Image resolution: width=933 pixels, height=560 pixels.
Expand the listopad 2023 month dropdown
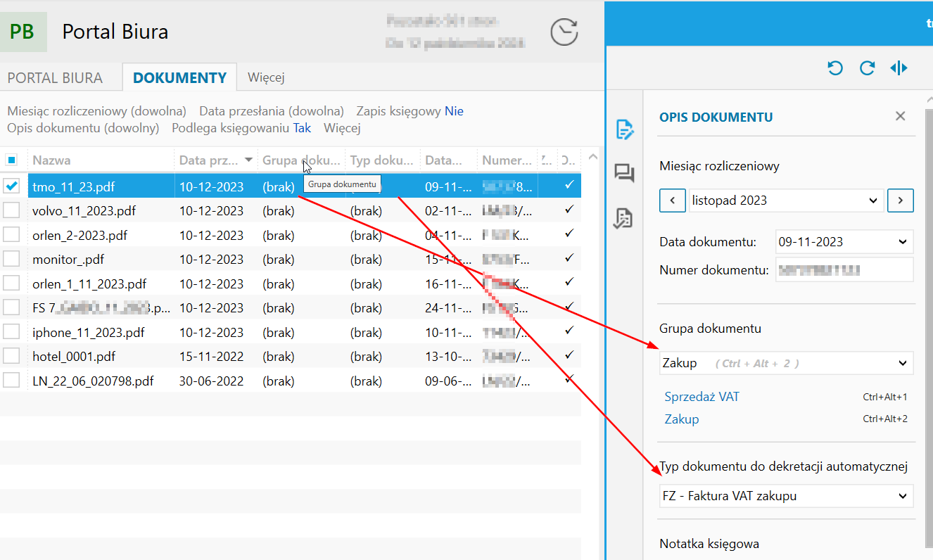(787, 201)
